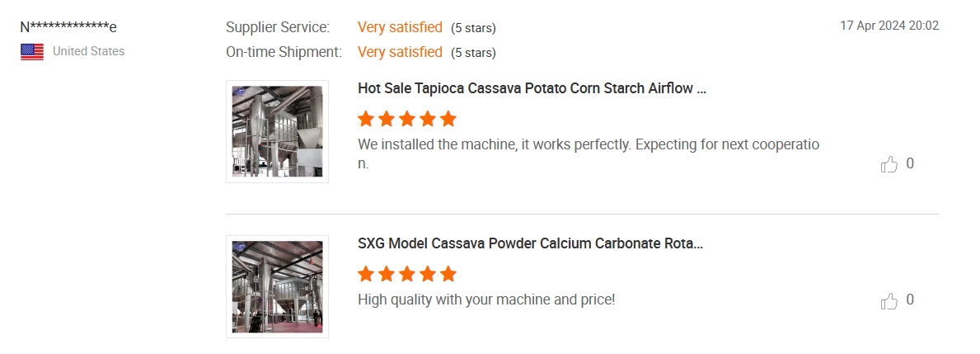
Task: Select the third star of the Tapioca review rating
Action: [407, 119]
